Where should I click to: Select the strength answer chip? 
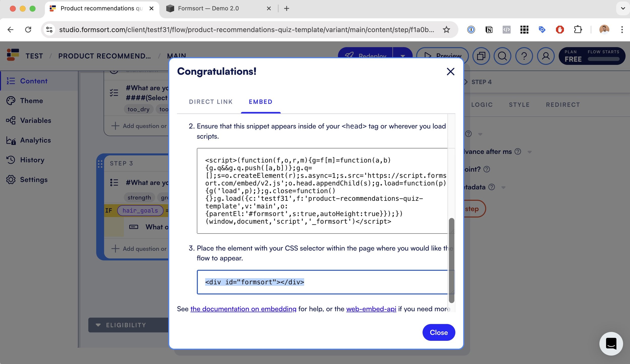tap(139, 197)
